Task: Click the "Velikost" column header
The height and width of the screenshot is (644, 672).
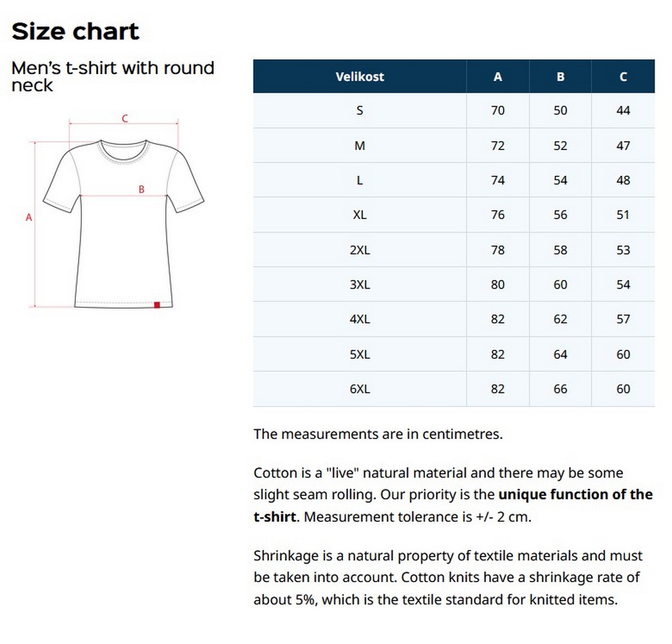Action: 360,77
